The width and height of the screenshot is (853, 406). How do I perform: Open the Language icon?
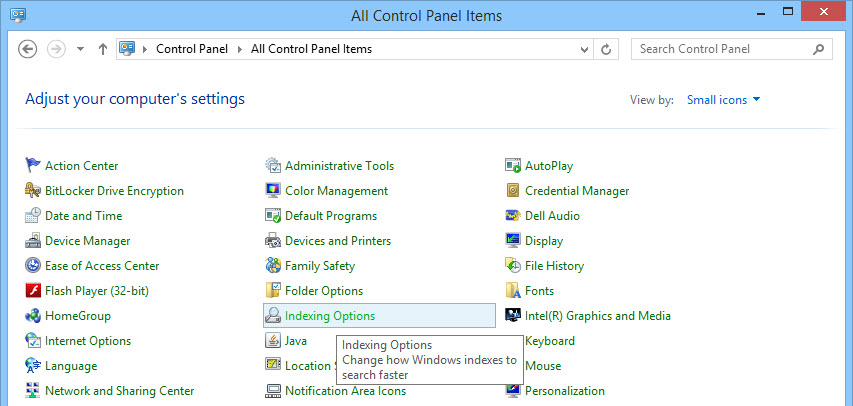(33, 366)
